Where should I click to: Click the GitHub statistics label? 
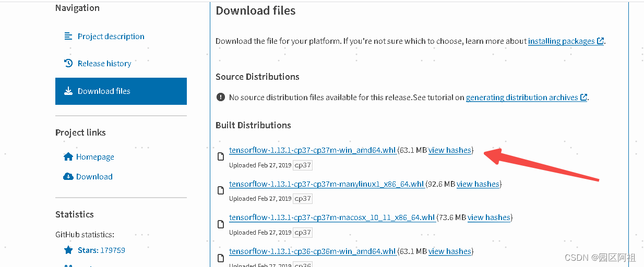coord(85,235)
